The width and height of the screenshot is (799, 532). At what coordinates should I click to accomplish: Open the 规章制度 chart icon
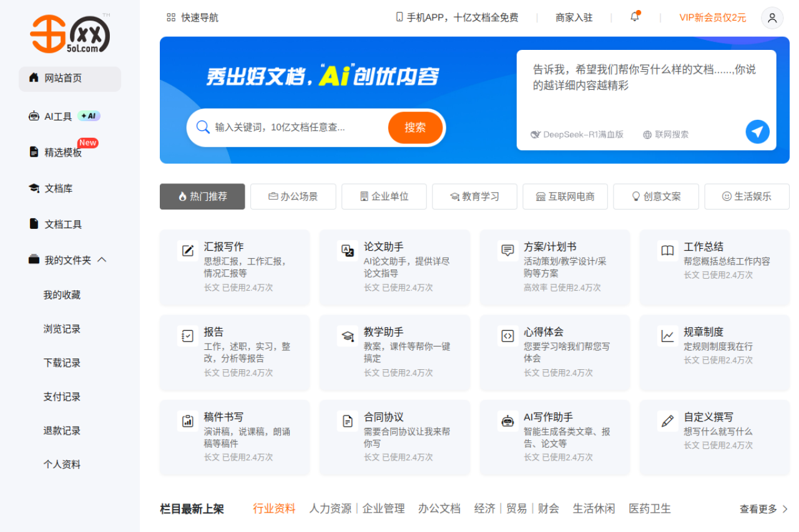tap(667, 336)
